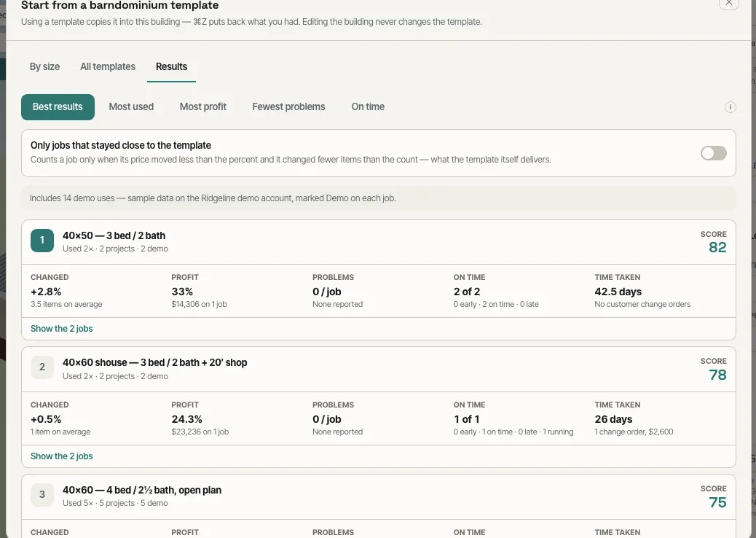Toggle only jobs close to template

714,153
